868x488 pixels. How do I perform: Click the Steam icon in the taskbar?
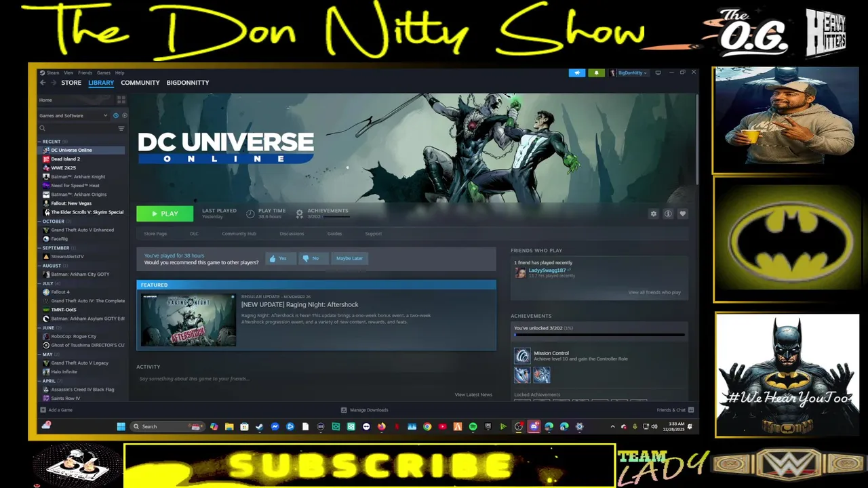point(259,426)
